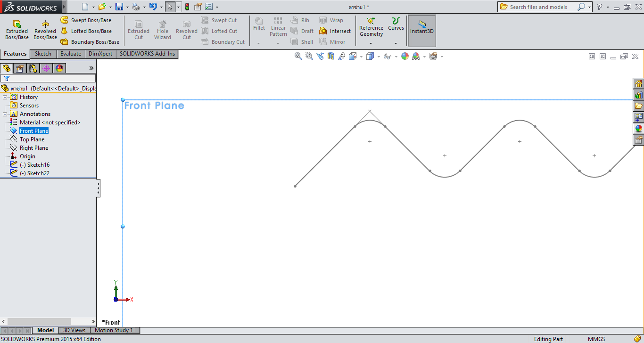
Task: Toggle Instant3D mode
Action: pos(422,31)
